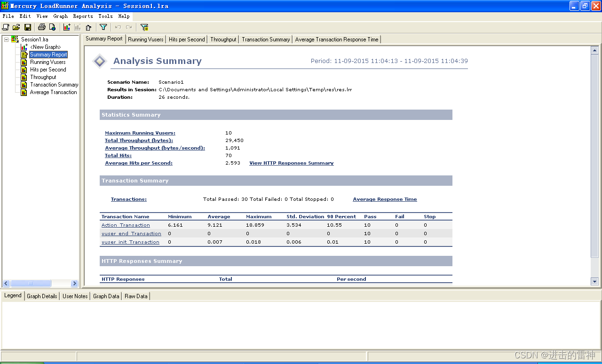This screenshot has width=602, height=364.
Task: Open the View menu
Action: point(42,16)
